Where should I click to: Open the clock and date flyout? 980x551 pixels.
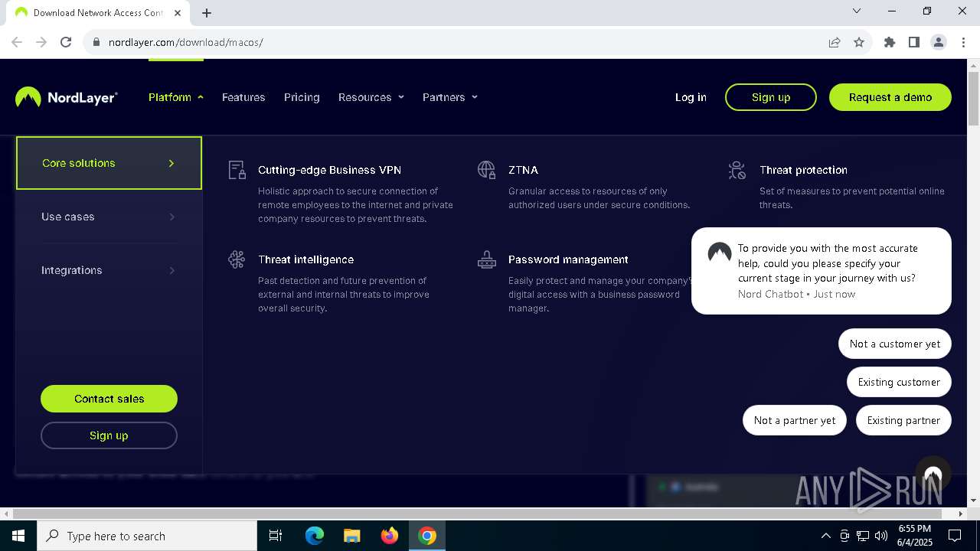click(x=914, y=536)
